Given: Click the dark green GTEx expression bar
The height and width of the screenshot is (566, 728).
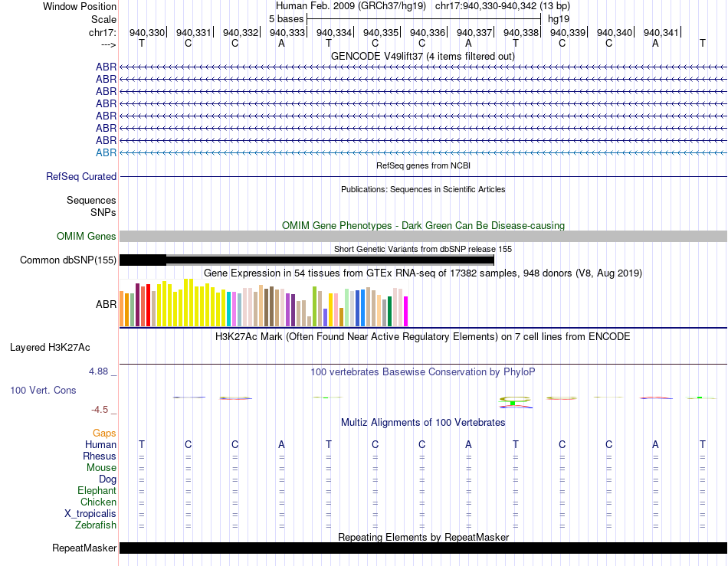Looking at the screenshot, I should click(x=390, y=311).
